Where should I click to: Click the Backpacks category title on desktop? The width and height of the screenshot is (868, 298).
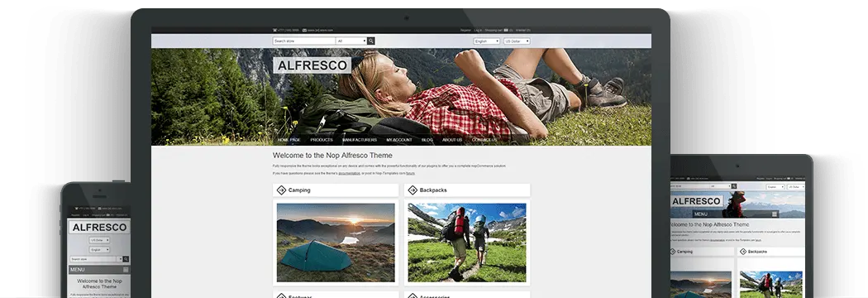(433, 190)
